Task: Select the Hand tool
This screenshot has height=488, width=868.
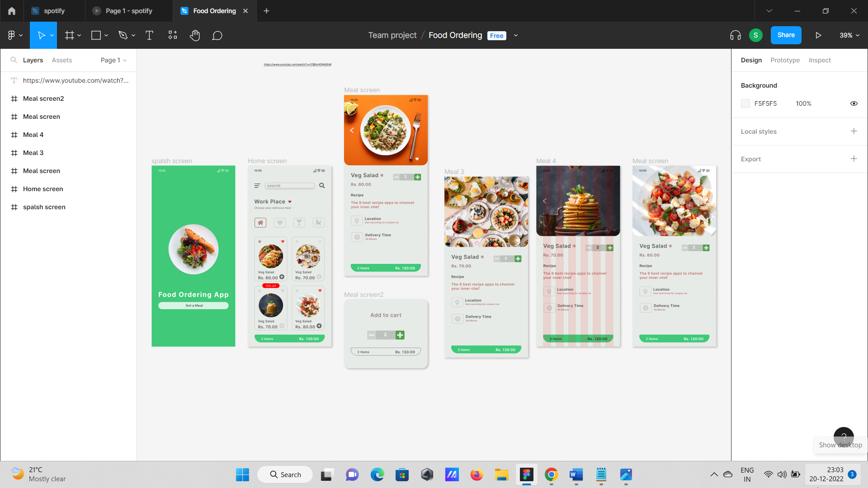Action: coord(195,35)
